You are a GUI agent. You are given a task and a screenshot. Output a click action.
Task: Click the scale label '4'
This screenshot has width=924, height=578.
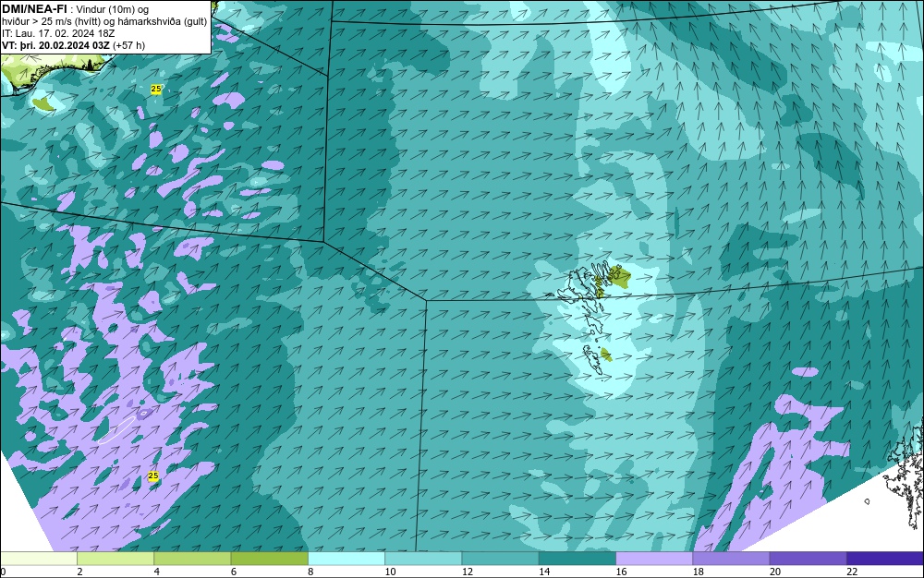[x=157, y=572]
